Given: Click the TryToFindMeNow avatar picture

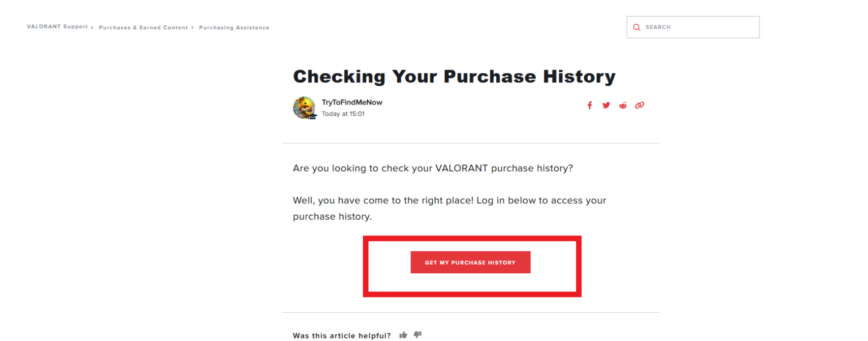Looking at the screenshot, I should point(305,107).
